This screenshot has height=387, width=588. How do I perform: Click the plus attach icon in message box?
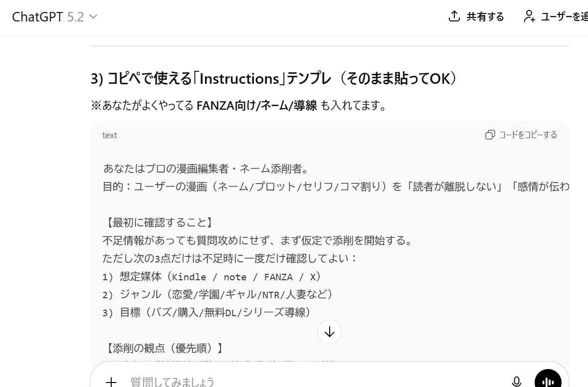tap(111, 382)
